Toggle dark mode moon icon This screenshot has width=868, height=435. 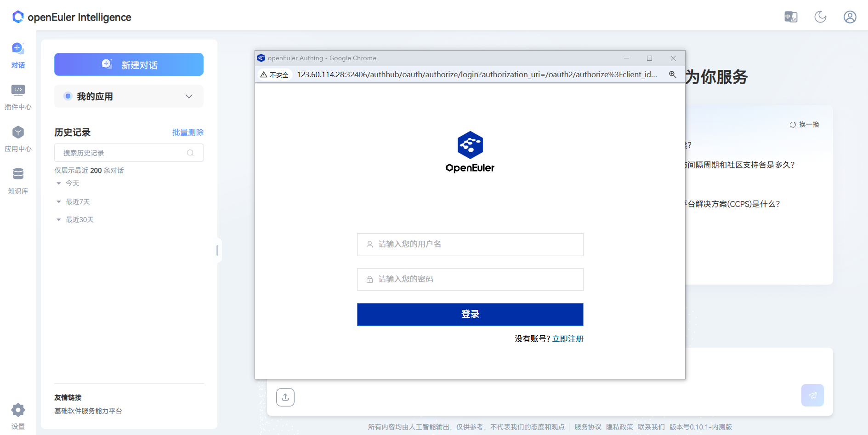click(x=820, y=17)
